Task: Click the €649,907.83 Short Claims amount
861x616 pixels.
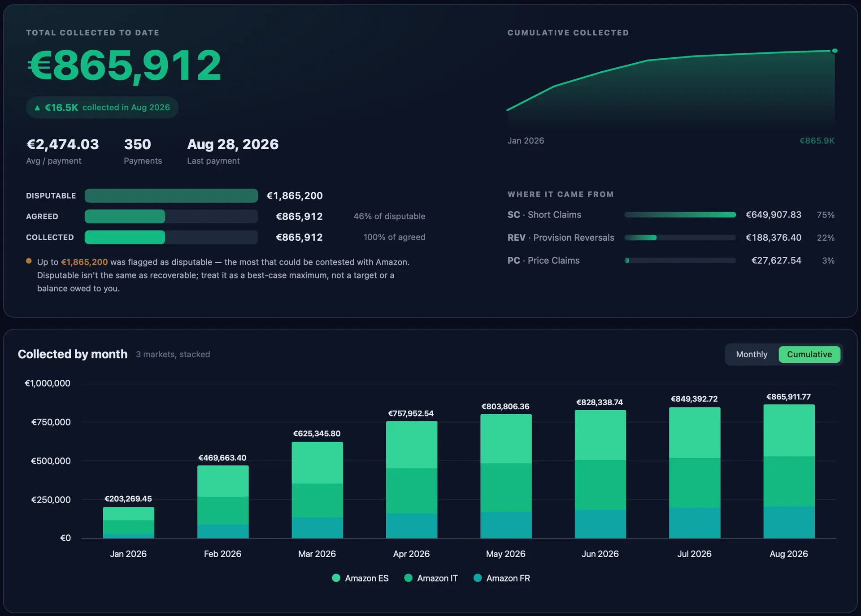Action: point(774,215)
